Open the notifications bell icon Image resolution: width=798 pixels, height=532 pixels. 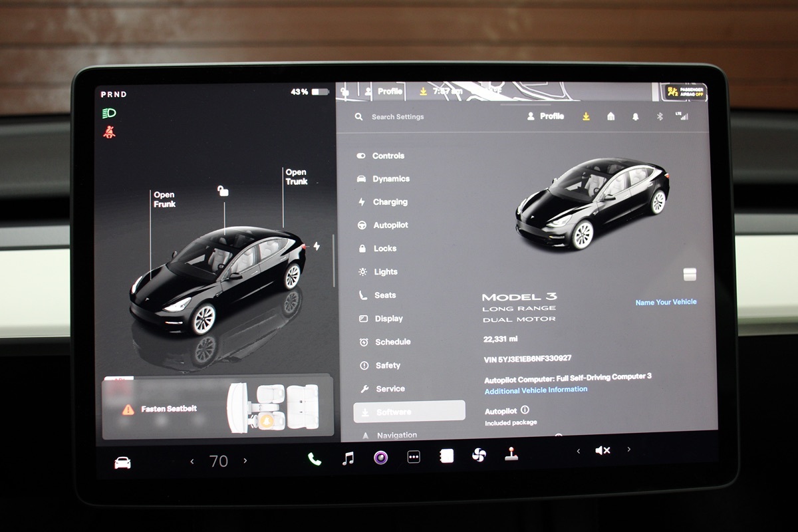(x=635, y=116)
